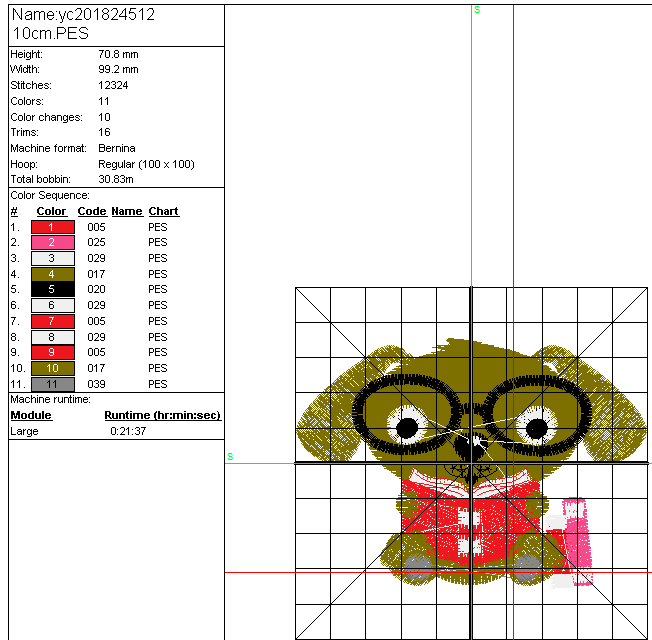
Task: Click the 'Color Sequence:' label
Action: (50, 195)
